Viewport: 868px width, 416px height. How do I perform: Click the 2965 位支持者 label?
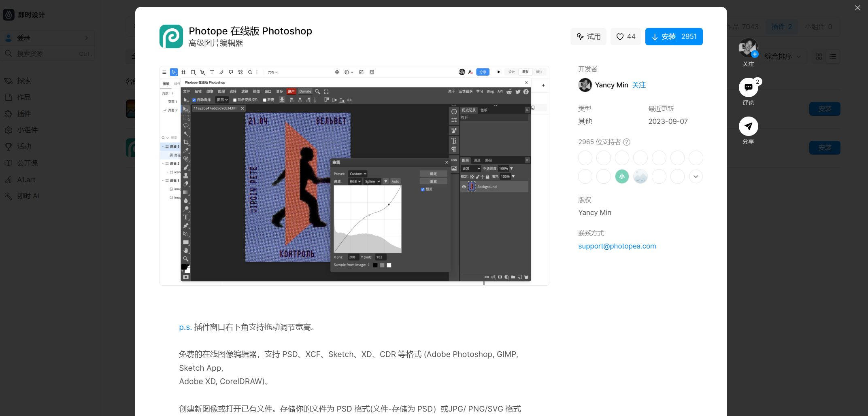click(599, 142)
